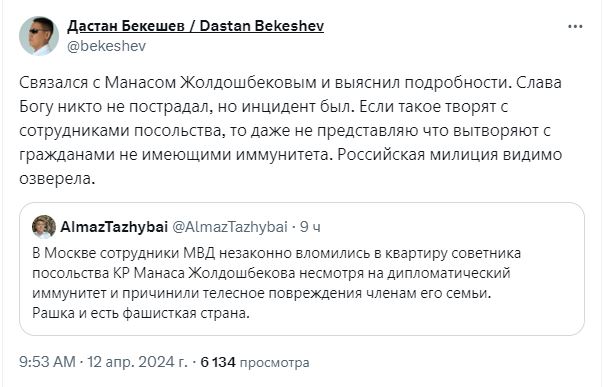
Task: Open Dastan Bekeshev's profile avatar
Action: [39, 36]
